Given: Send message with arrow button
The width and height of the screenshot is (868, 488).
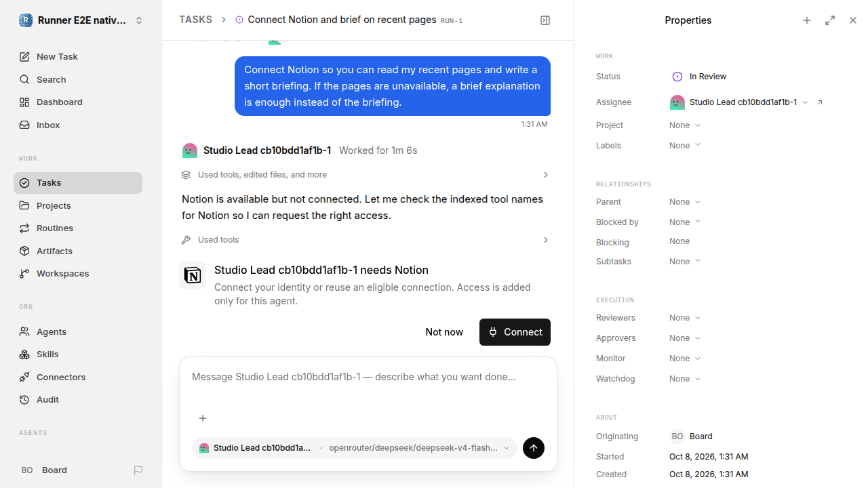Looking at the screenshot, I should pos(534,448).
